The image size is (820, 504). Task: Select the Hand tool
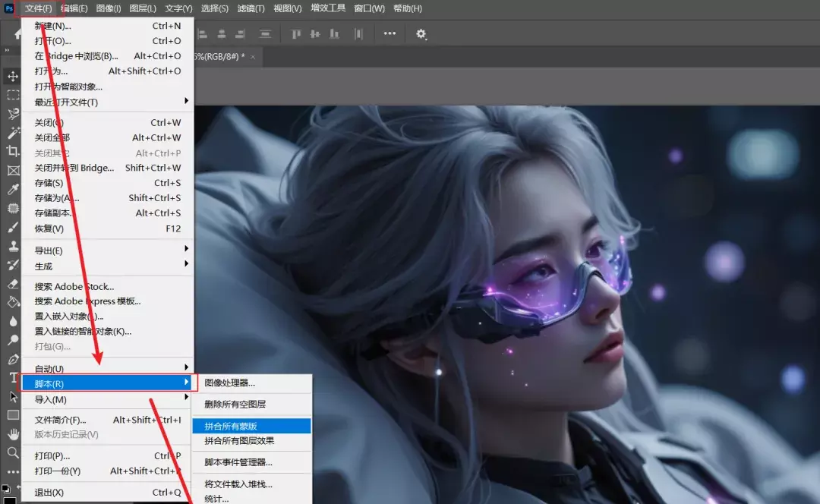pyautogui.click(x=13, y=434)
